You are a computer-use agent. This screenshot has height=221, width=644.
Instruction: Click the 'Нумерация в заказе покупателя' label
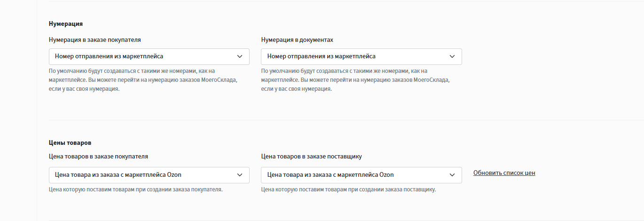[x=95, y=40]
